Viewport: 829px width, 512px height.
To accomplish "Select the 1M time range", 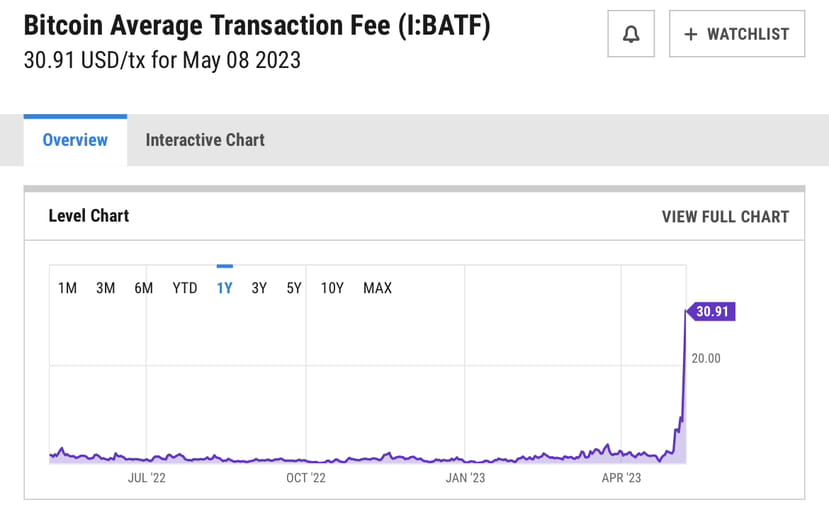I will [x=67, y=288].
